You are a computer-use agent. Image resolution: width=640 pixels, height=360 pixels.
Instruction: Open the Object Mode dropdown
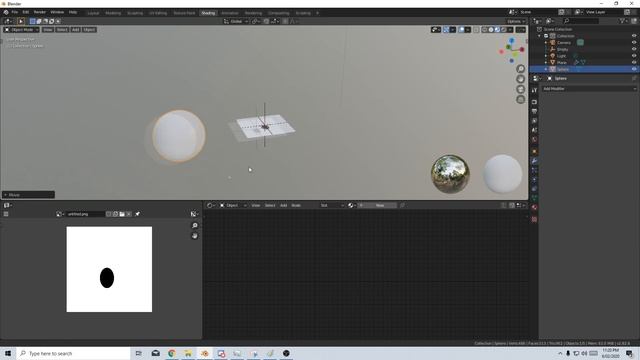(22, 30)
